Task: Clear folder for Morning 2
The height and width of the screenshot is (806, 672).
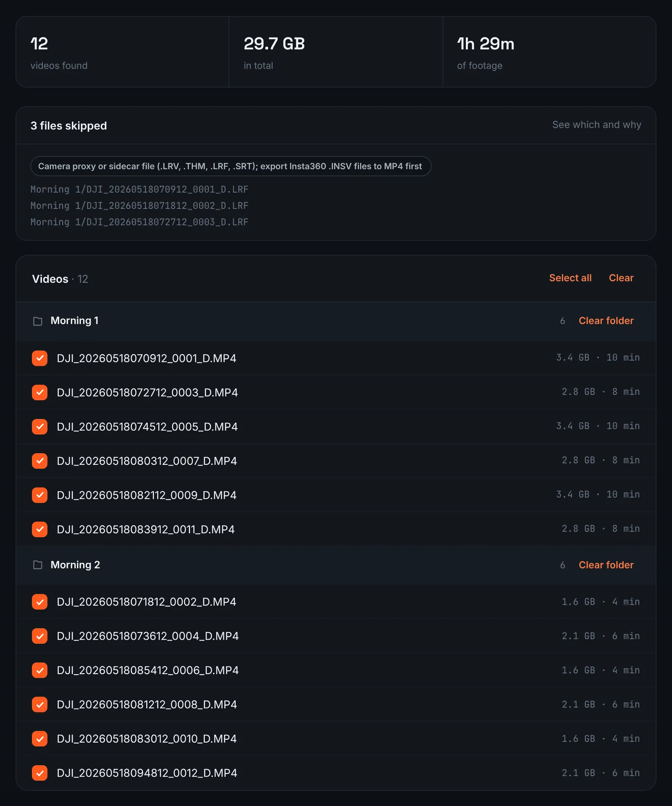Action: [606, 565]
